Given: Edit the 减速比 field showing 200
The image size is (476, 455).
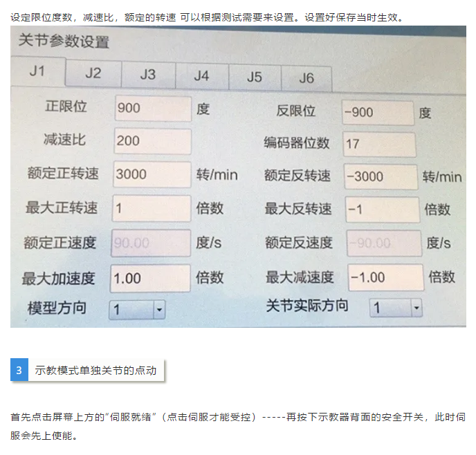Looking at the screenshot, I should (x=152, y=141).
